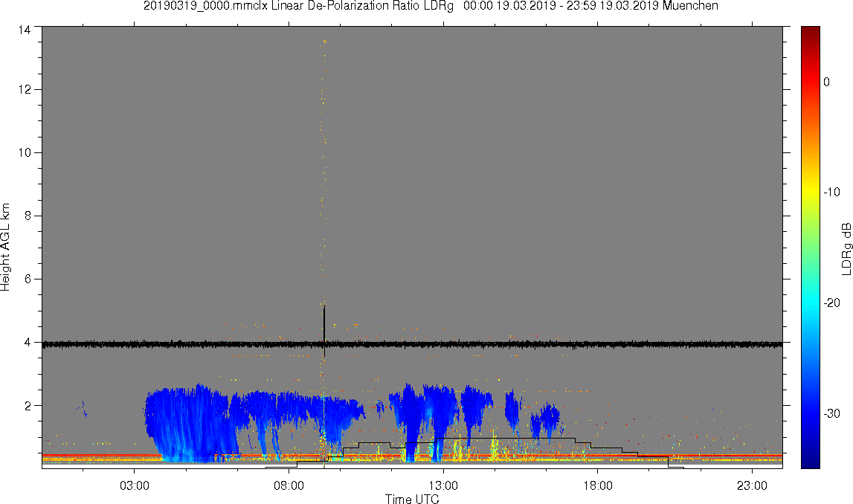Click the 03:00 time tick label

click(135, 485)
